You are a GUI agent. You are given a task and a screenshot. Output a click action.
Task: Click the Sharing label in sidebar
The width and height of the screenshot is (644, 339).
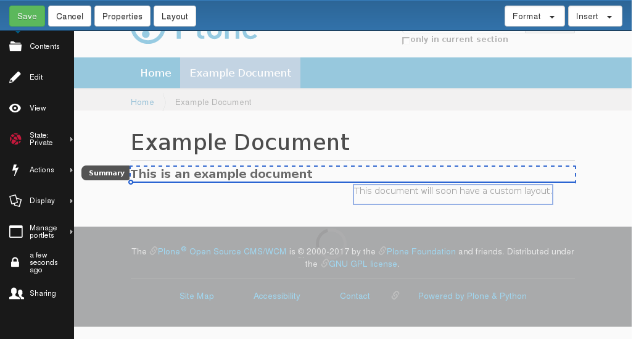click(x=43, y=293)
